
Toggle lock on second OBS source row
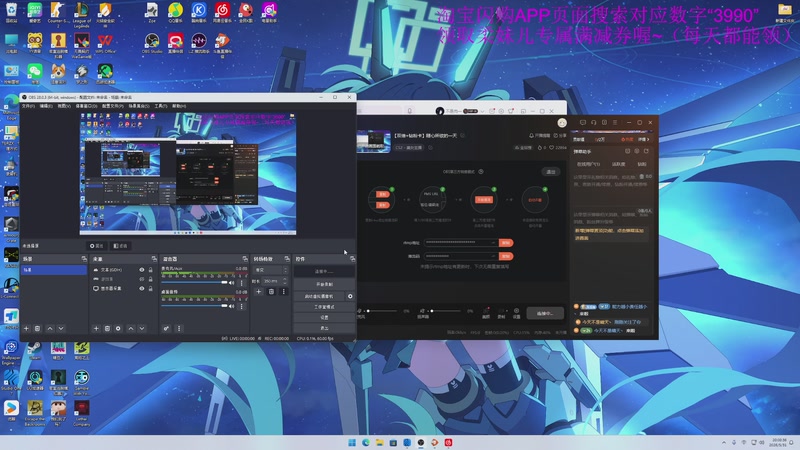pyautogui.click(x=151, y=279)
